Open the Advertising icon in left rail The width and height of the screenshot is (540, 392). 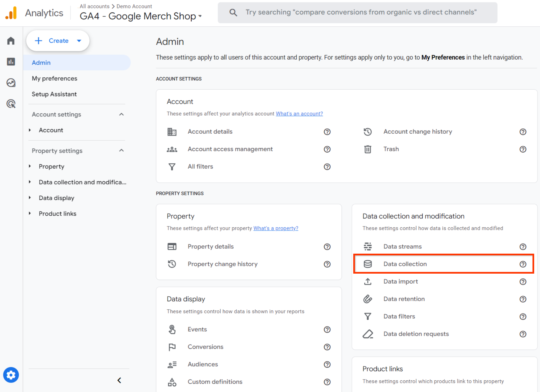(11, 104)
